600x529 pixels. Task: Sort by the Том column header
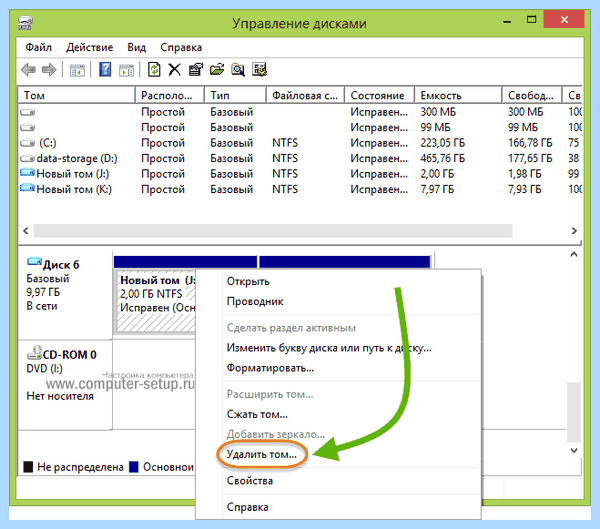tap(77, 95)
